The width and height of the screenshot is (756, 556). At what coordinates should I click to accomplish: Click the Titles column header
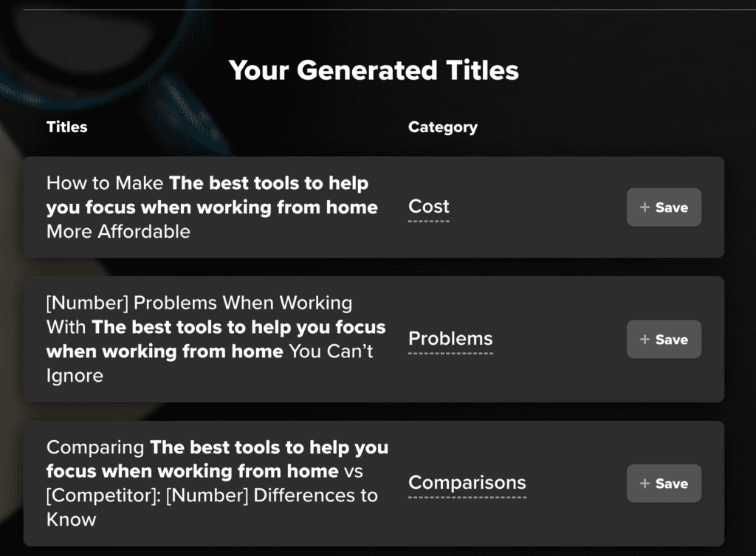click(x=66, y=127)
